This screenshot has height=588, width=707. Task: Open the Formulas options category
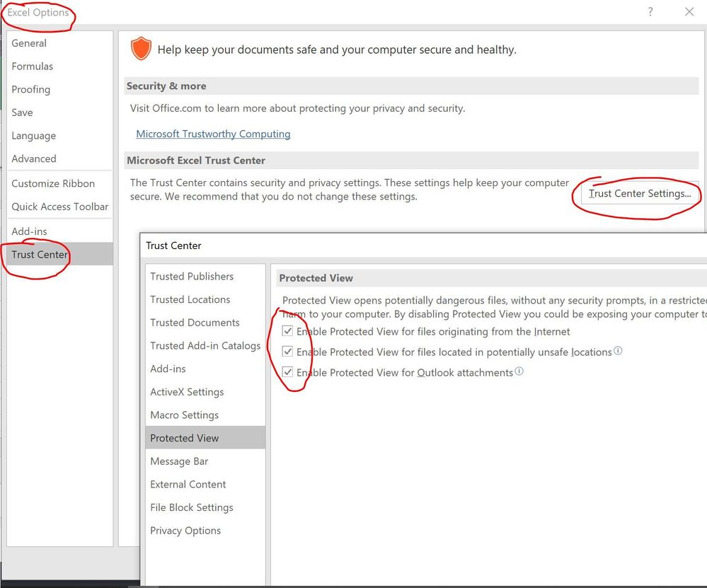tap(60, 67)
